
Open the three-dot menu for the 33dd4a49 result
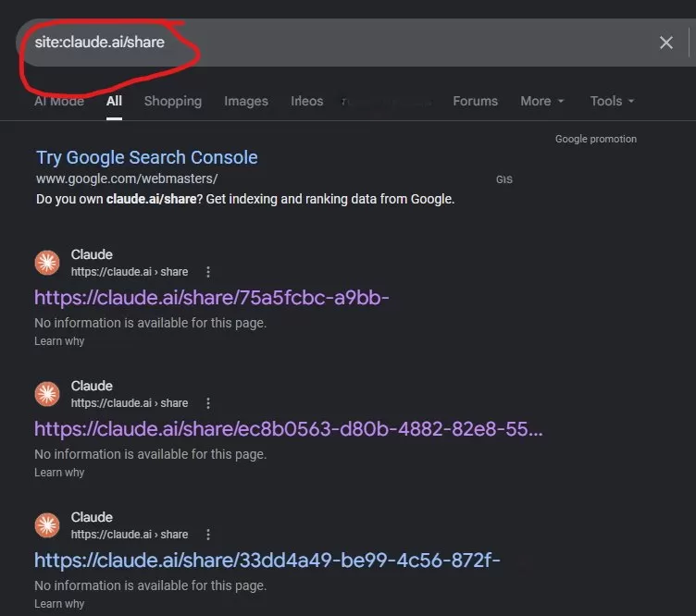[x=207, y=535]
